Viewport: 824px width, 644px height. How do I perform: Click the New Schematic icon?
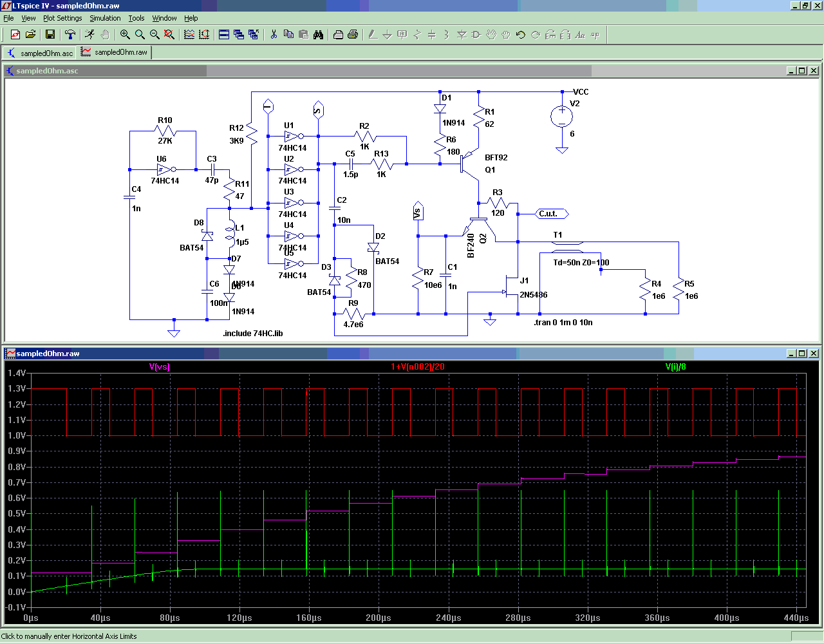pyautogui.click(x=15, y=35)
